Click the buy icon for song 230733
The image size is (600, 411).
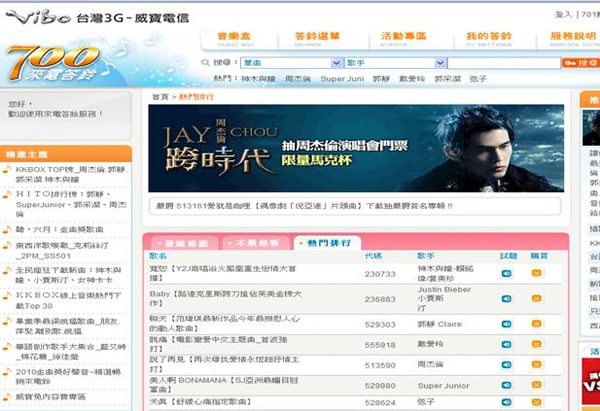pyautogui.click(x=536, y=273)
